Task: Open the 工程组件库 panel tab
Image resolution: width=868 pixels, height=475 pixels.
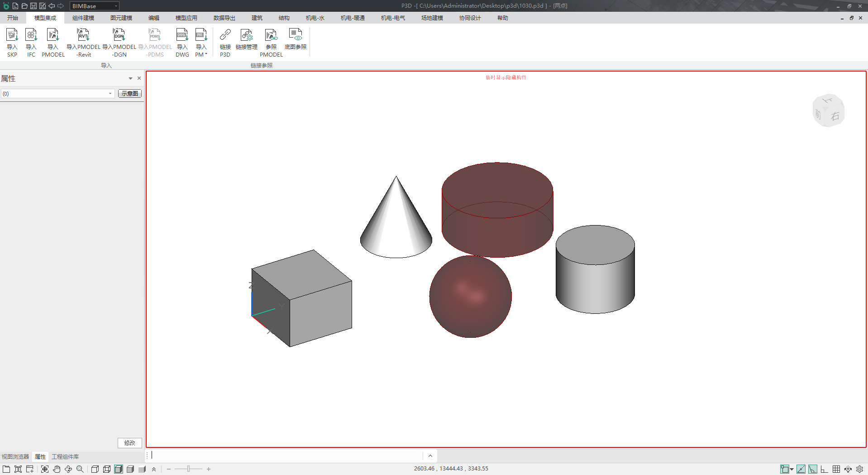Action: tap(65, 456)
